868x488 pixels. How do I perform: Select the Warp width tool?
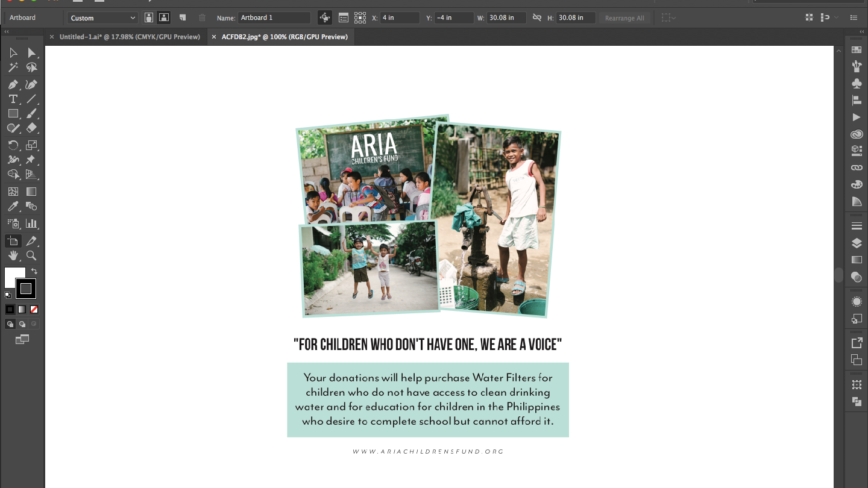(13, 160)
